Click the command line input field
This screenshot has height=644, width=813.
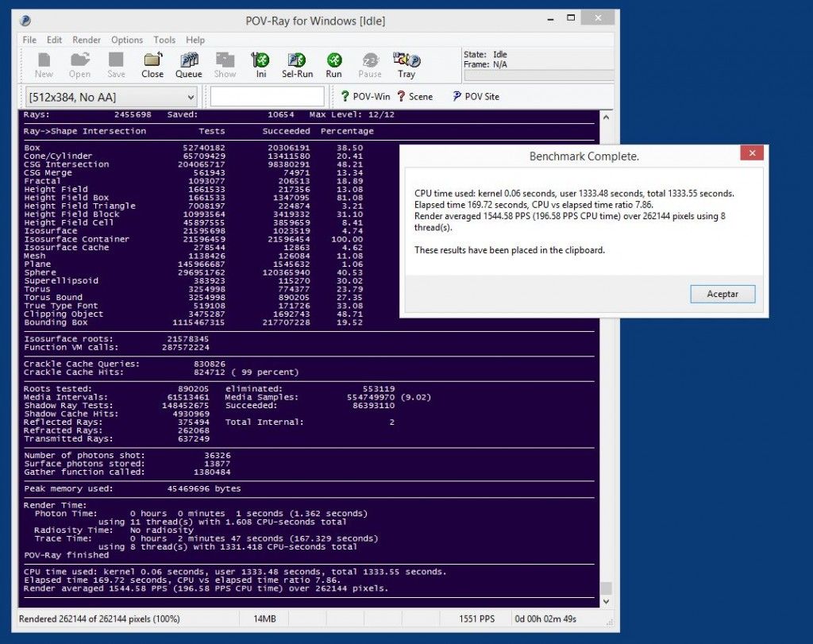point(267,97)
